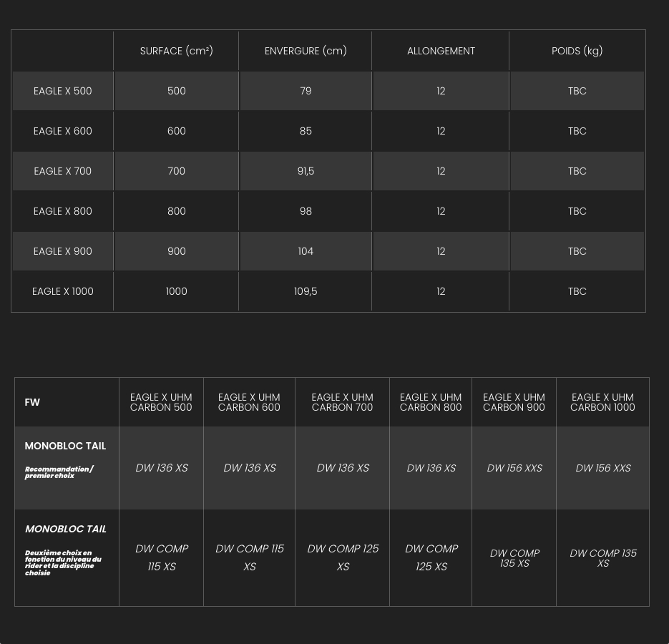This screenshot has width=669, height=644.
Task: Select the surface value in EAGLE X 700 row
Action: [x=176, y=171]
